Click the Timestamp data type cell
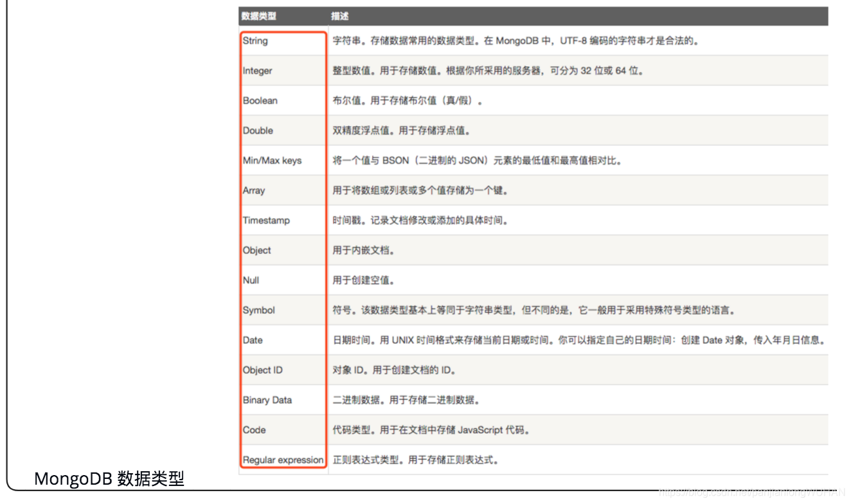This screenshot has height=504, width=851. (x=266, y=220)
